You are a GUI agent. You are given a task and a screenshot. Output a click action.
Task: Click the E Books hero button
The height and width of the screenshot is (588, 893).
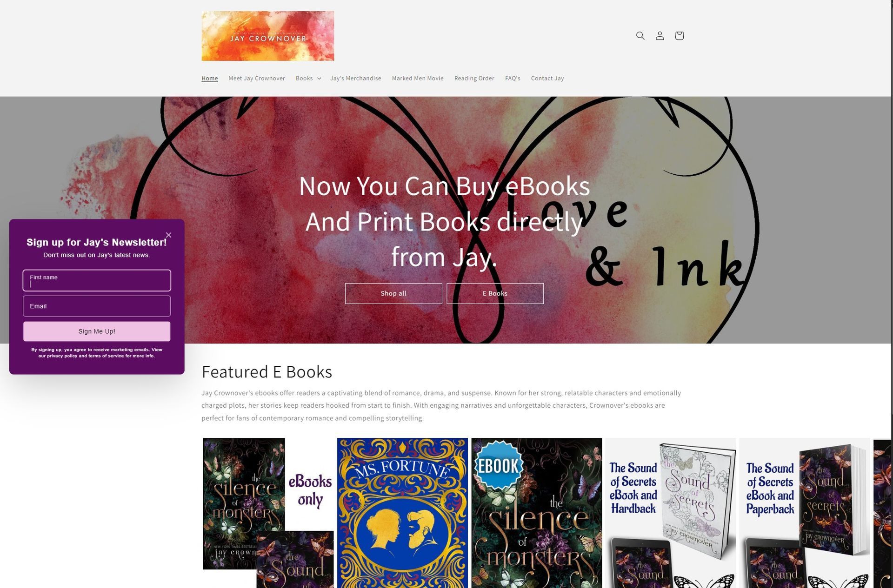pyautogui.click(x=495, y=293)
